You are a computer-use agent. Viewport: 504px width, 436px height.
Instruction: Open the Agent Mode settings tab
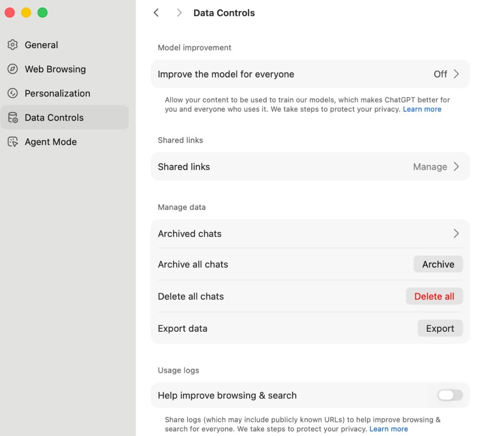50,142
